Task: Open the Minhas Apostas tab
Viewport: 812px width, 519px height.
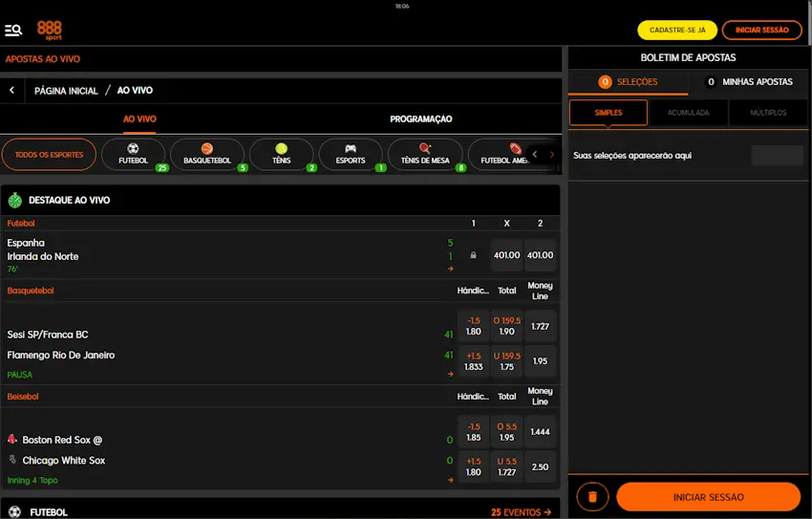Action: coord(749,82)
